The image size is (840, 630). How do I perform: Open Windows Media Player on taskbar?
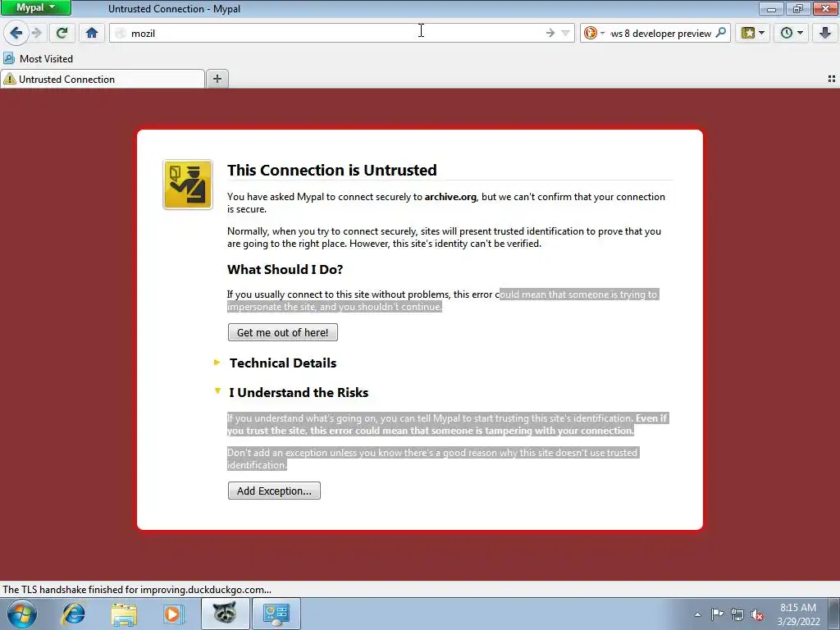[x=173, y=614]
